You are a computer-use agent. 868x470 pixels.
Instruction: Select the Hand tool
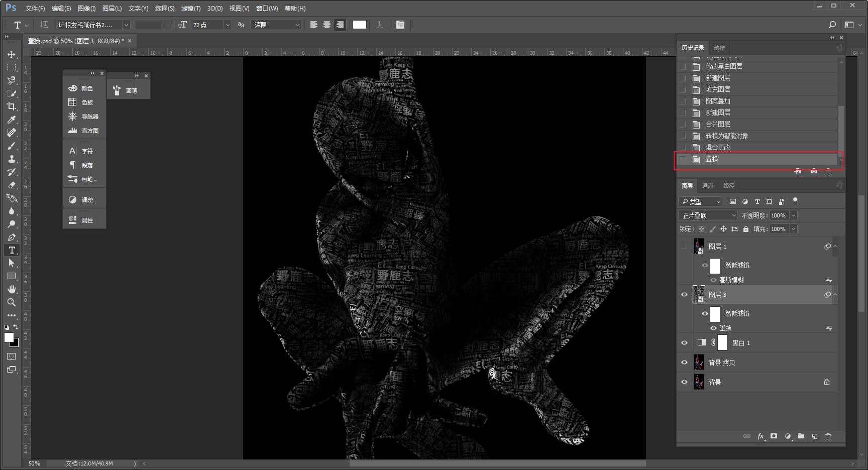11,289
